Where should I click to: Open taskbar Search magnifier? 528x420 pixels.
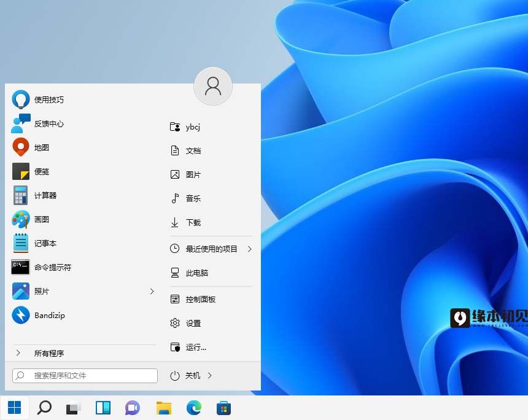pos(44,408)
